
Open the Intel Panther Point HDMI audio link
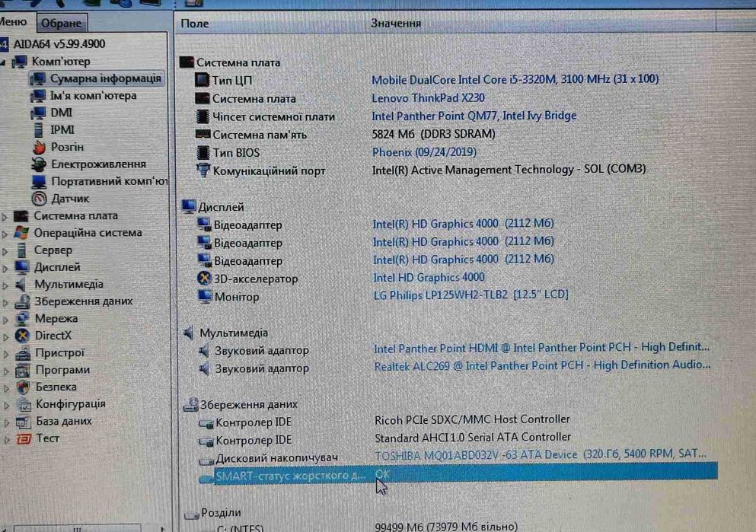tap(541, 348)
